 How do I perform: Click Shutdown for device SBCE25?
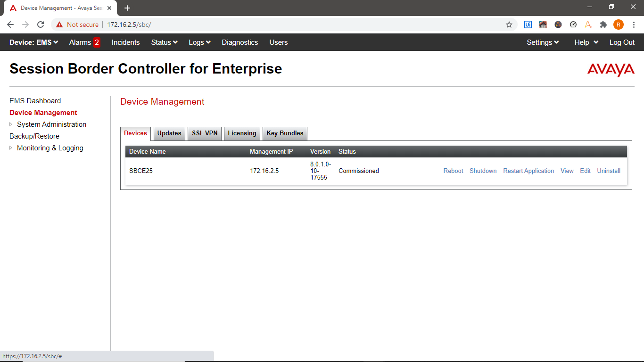click(483, 171)
